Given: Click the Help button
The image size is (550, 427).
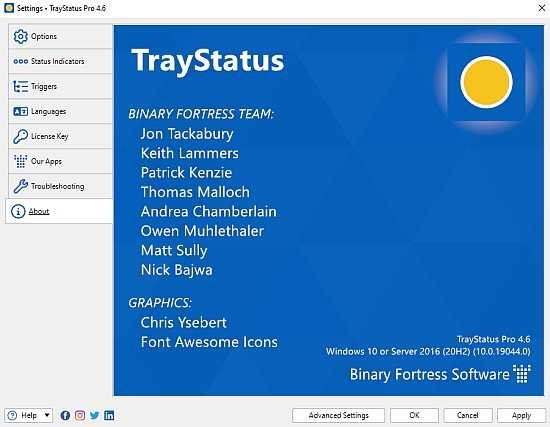Looking at the screenshot, I should pos(24,415).
